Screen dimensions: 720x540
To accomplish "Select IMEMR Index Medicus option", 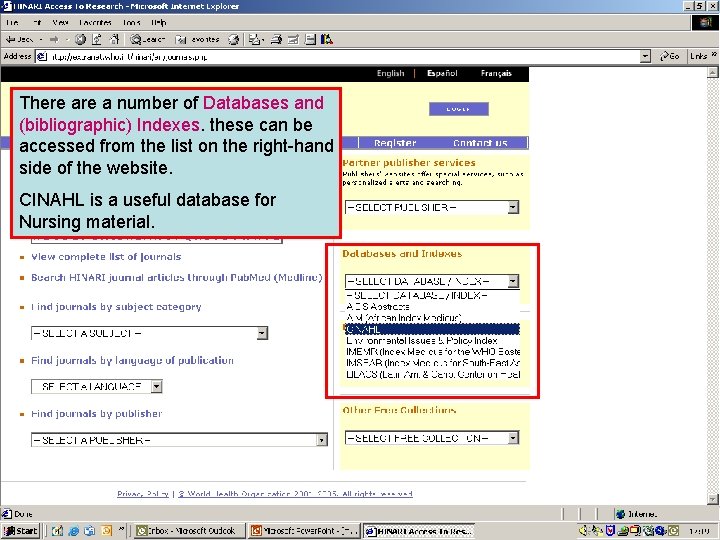I will 432,352.
